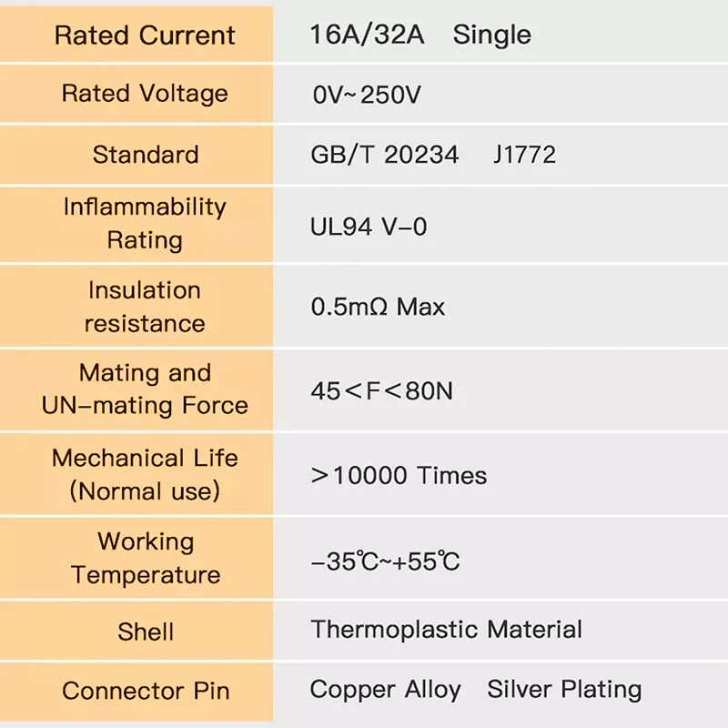Select the >10000 Times value
The height and width of the screenshot is (728, 728).
point(399,475)
